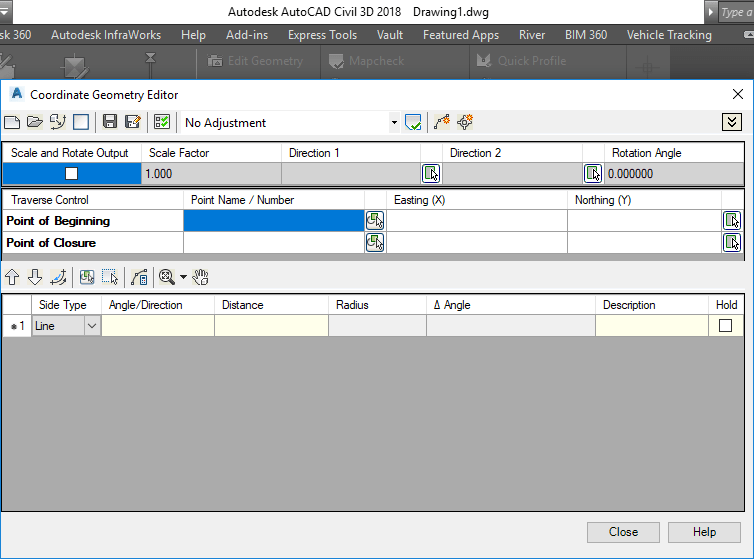This screenshot has width=754, height=559.
Task: Pick Direction 1 in drawing icon
Action: coord(431,174)
